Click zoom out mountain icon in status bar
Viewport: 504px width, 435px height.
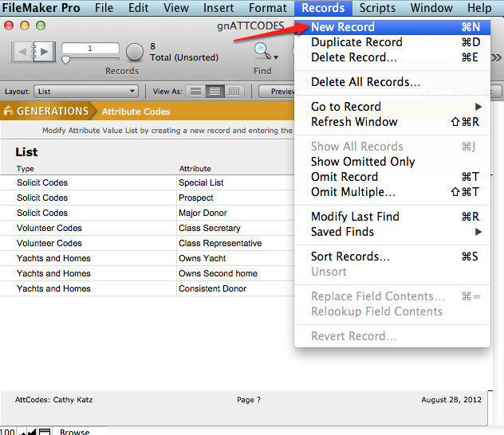click(22, 432)
